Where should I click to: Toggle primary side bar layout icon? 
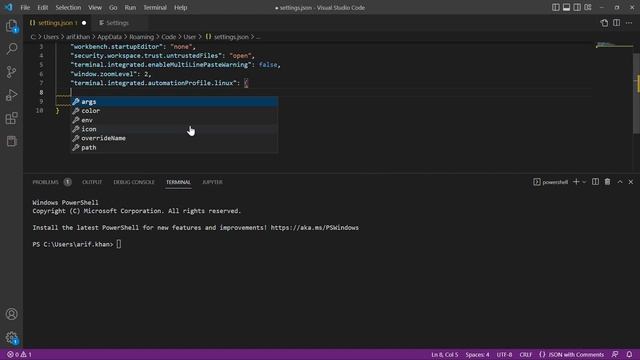click(x=556, y=7)
